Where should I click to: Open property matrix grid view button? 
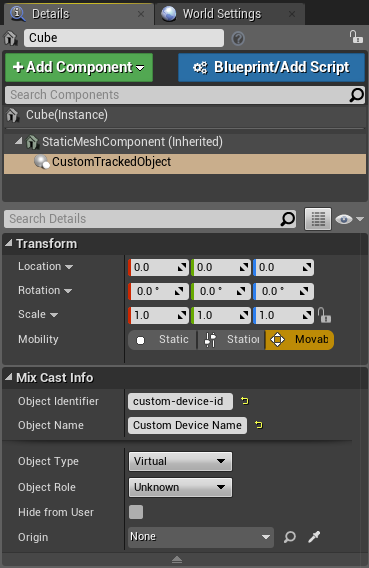pyautogui.click(x=318, y=219)
